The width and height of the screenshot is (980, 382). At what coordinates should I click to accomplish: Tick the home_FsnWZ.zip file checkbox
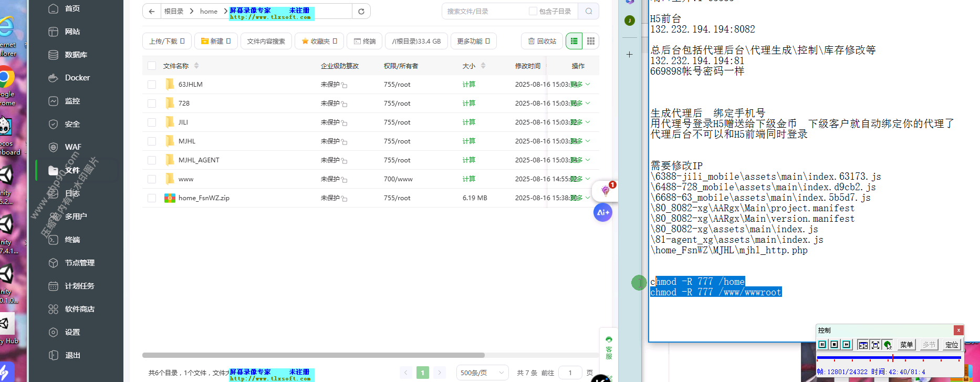pos(152,198)
